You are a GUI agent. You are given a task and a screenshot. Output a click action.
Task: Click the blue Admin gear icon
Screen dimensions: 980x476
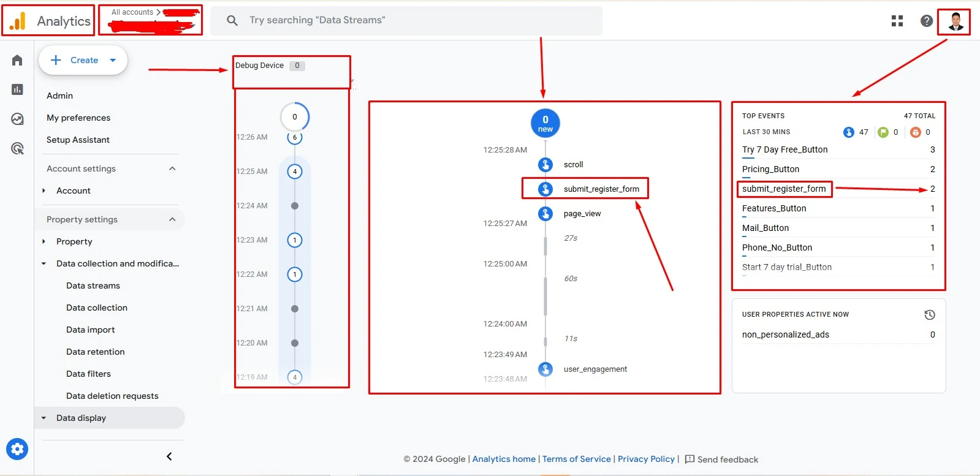[x=17, y=449]
